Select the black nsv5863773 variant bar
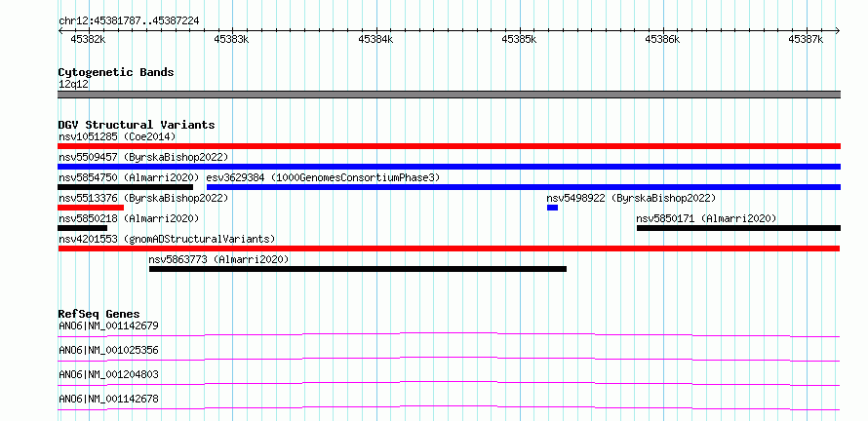This screenshot has height=421, width=868. pyautogui.click(x=358, y=269)
